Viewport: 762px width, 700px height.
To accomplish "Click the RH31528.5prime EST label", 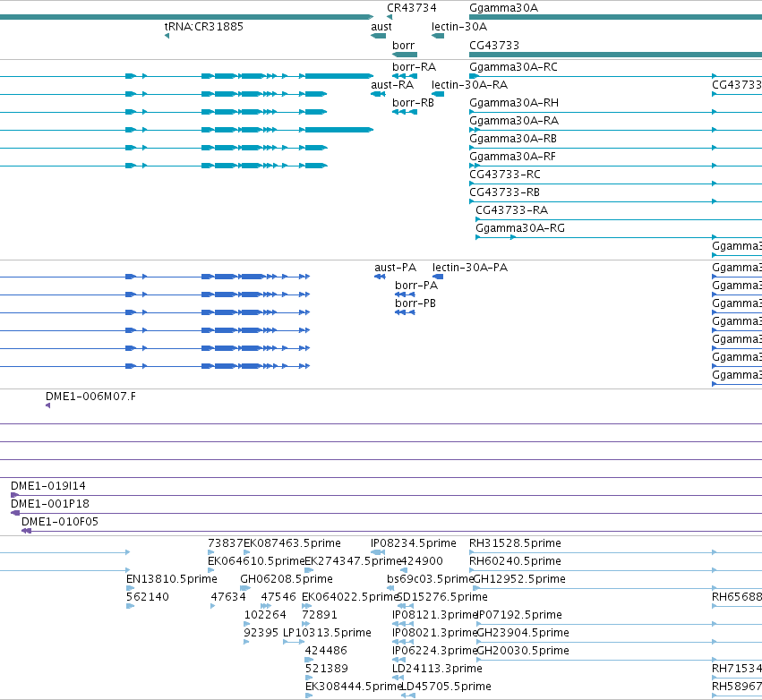I will [515, 543].
